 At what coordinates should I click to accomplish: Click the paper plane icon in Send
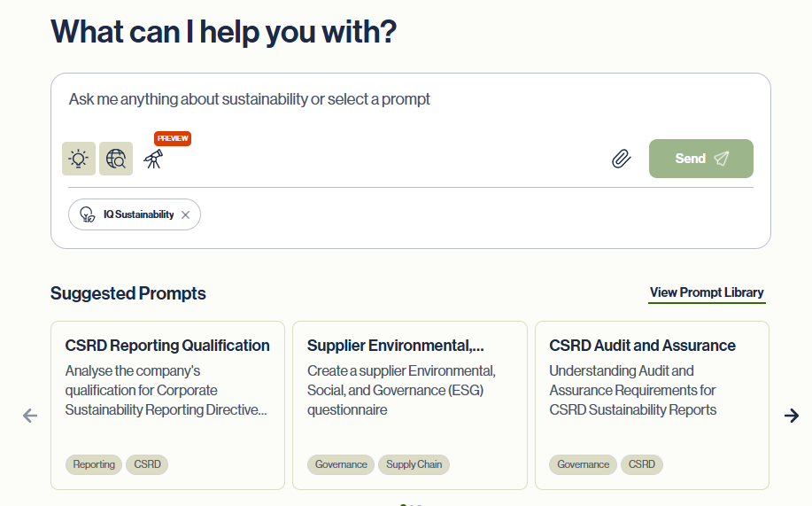(x=722, y=159)
